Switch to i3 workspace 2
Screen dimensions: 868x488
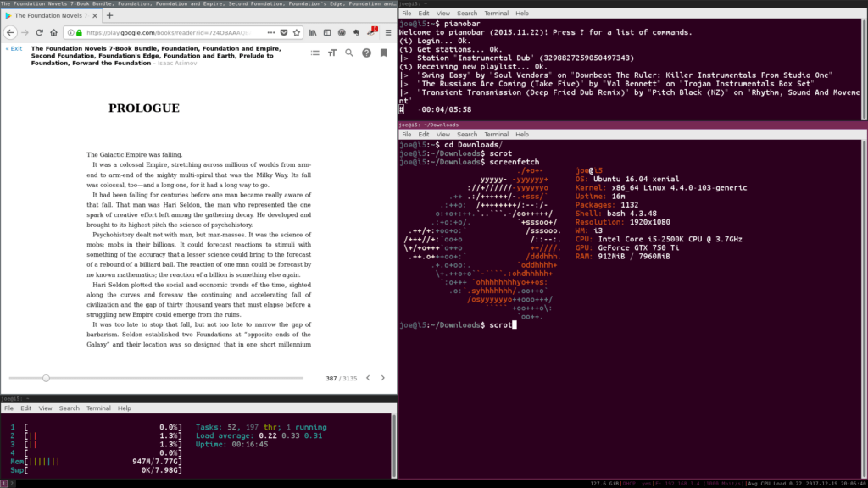pyautogui.click(x=12, y=484)
